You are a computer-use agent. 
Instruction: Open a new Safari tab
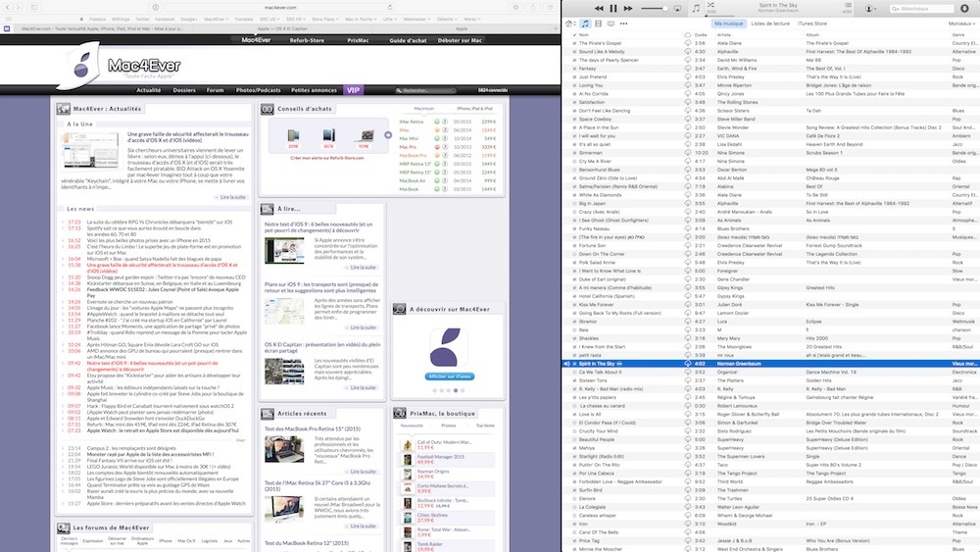[x=556, y=28]
